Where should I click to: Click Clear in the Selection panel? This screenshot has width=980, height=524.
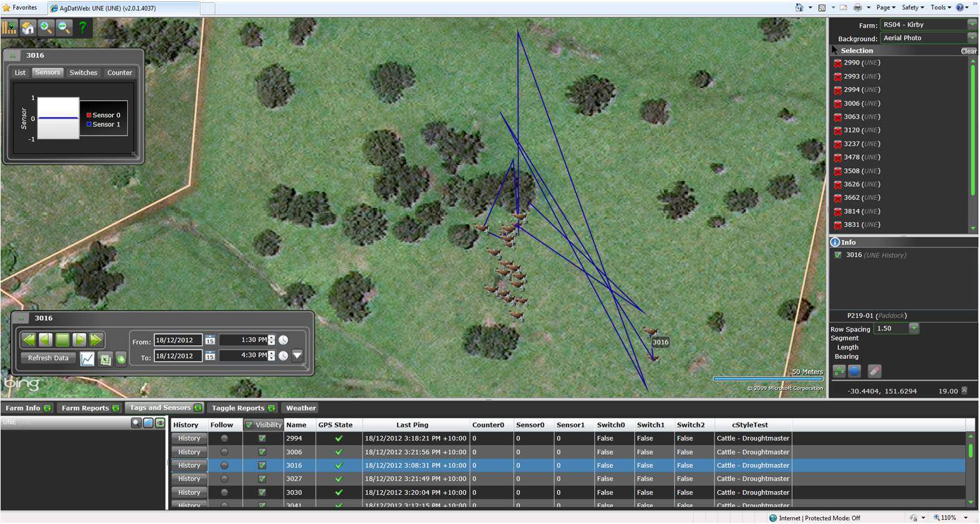(968, 51)
